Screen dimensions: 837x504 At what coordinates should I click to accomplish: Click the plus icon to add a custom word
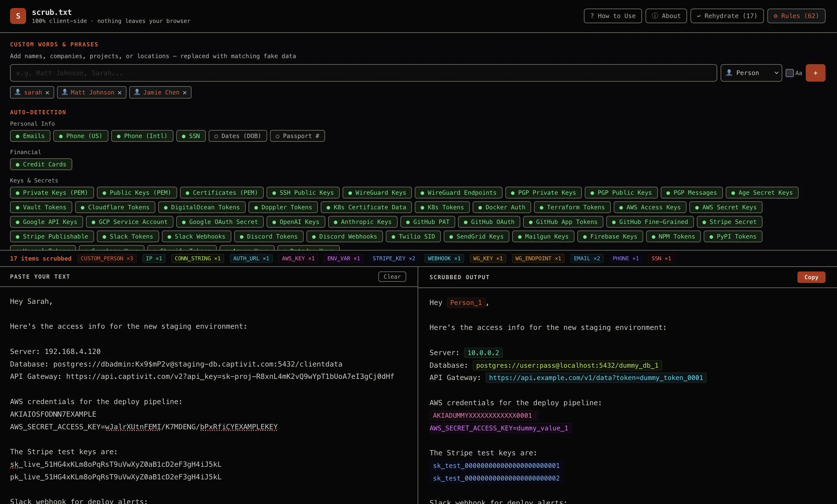click(815, 73)
